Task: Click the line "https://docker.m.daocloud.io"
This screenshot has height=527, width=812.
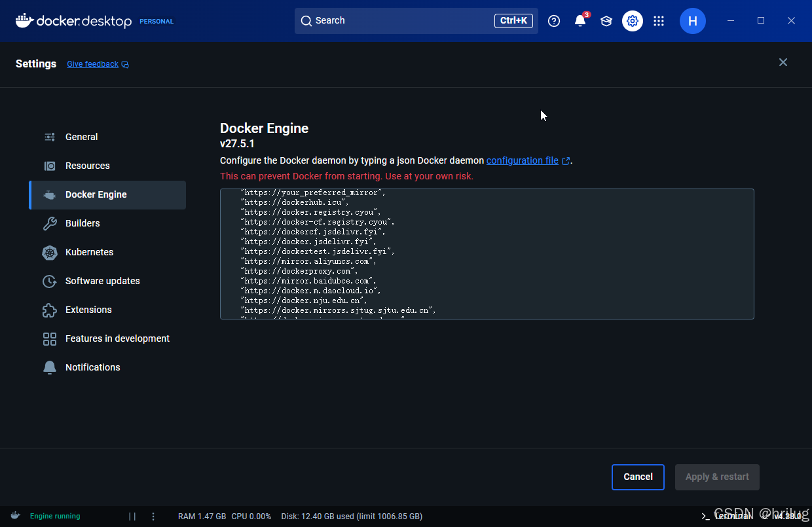Action: pyautogui.click(x=310, y=291)
